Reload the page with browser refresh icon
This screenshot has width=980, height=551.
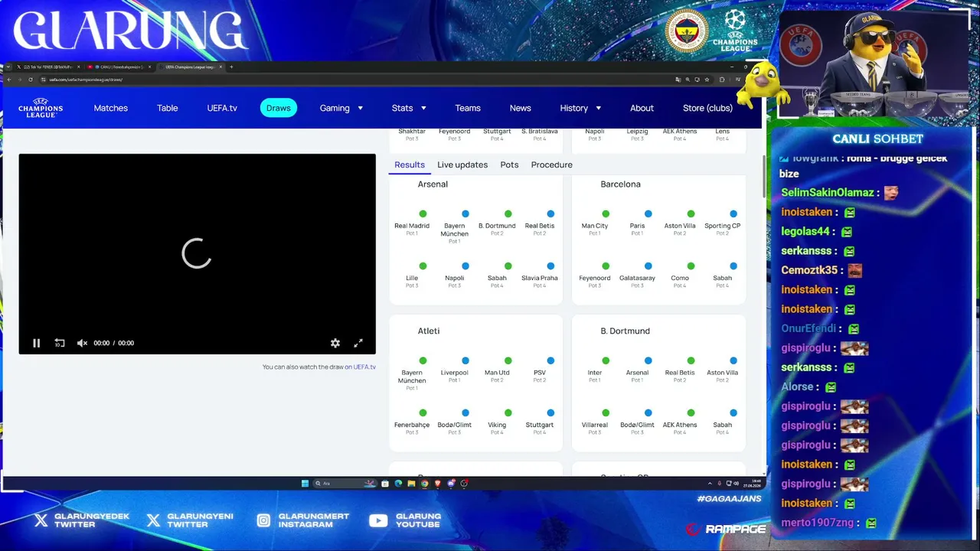pos(31,80)
